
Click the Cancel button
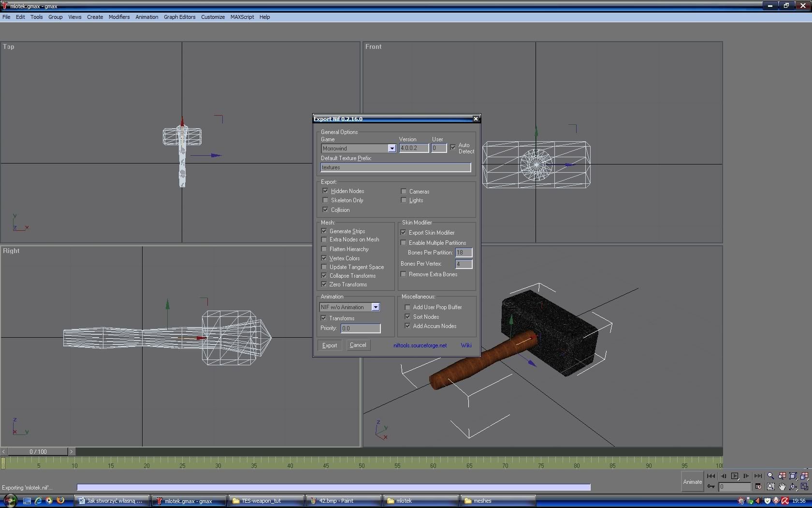358,345
